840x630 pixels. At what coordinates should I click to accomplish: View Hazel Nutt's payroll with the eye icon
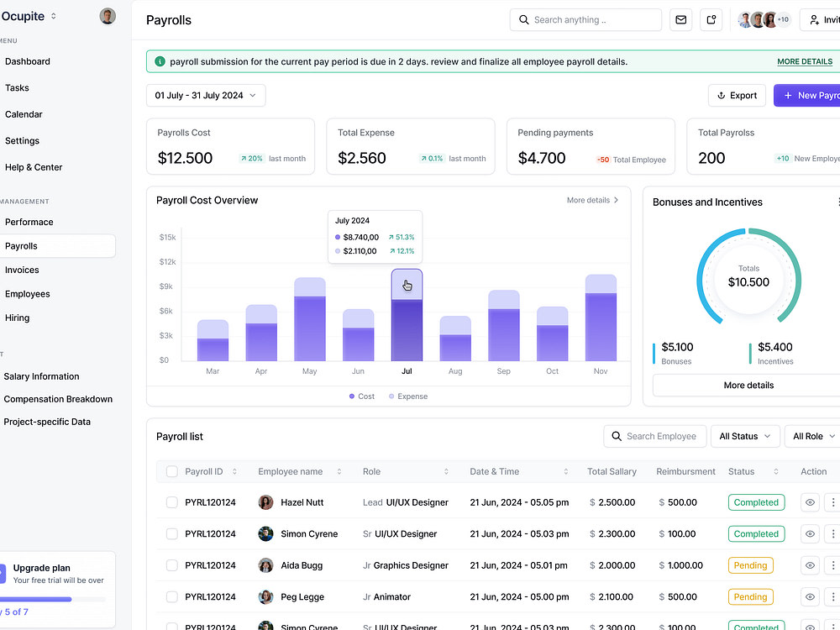coord(810,502)
